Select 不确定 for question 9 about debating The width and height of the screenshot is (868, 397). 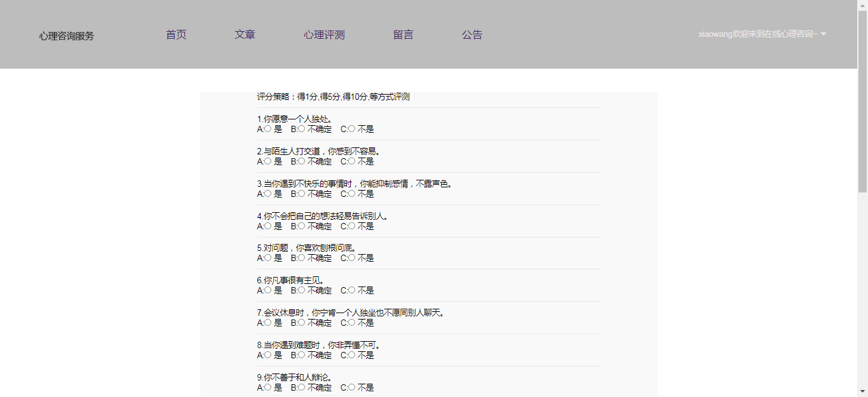coord(301,387)
